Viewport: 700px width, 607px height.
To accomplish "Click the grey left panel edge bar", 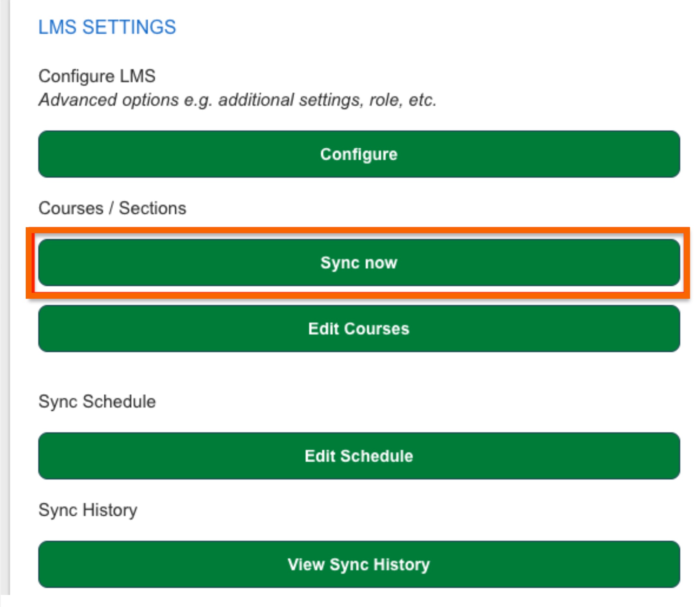I will click(5, 298).
